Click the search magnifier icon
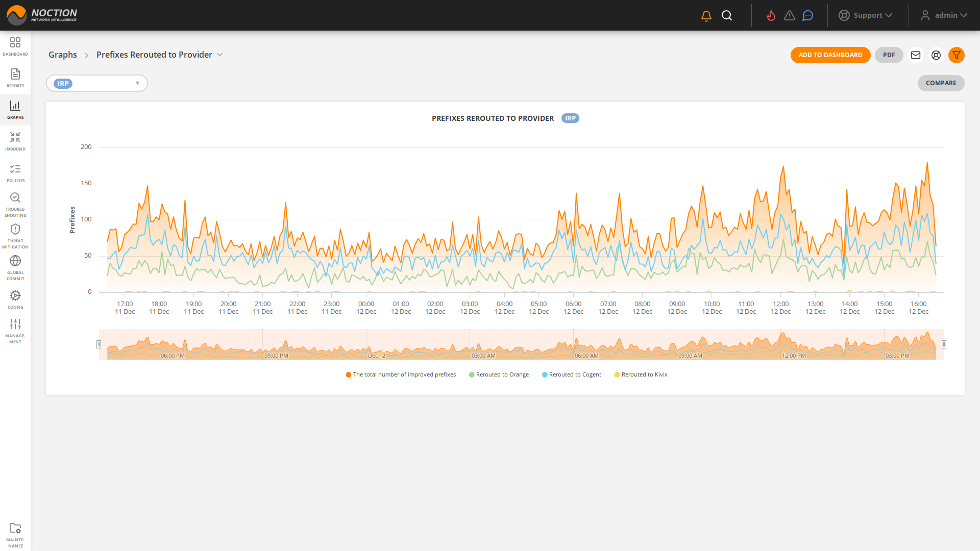This screenshot has height=551, width=980. pos(727,16)
